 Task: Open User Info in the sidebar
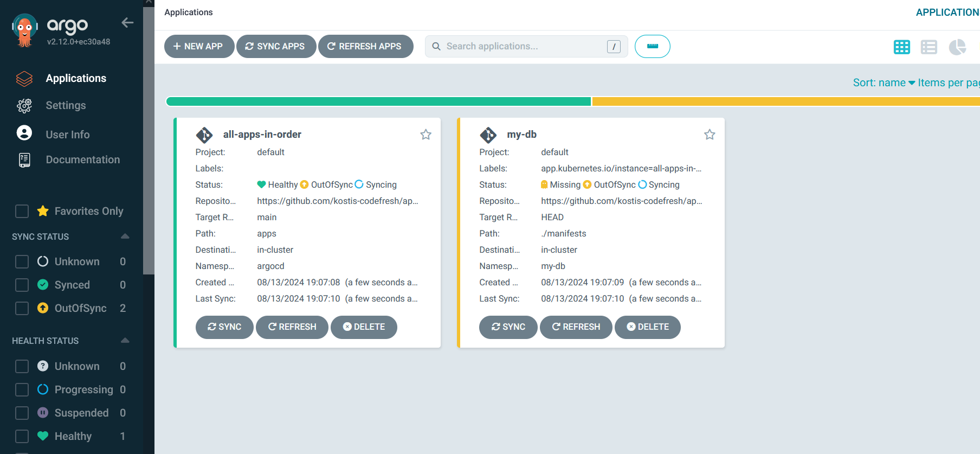click(68, 135)
